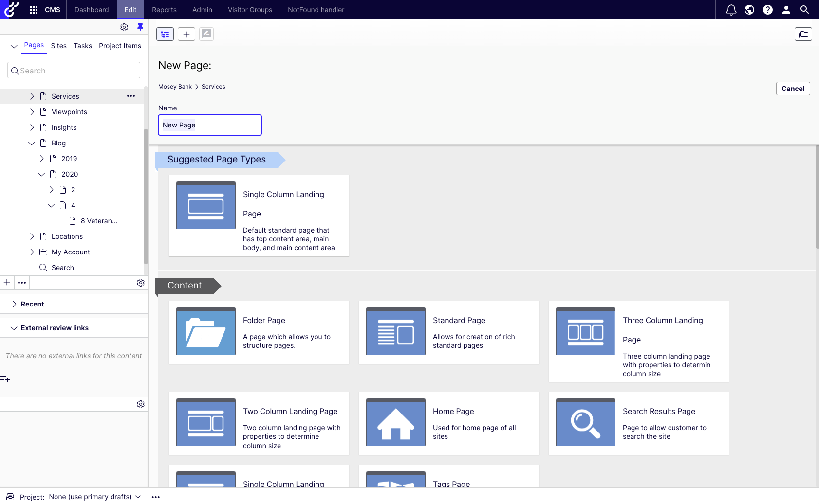Switch to the Sites tab

pos(58,46)
